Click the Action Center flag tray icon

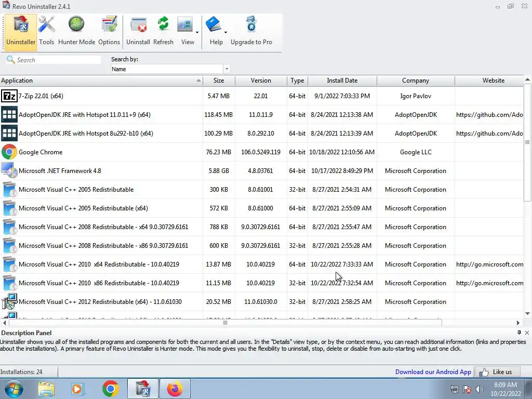click(467, 389)
